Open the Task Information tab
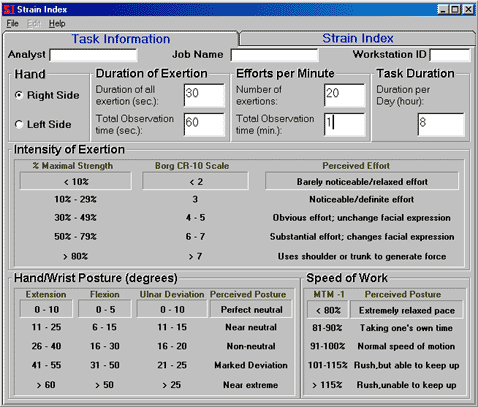478x407 pixels. [121, 39]
